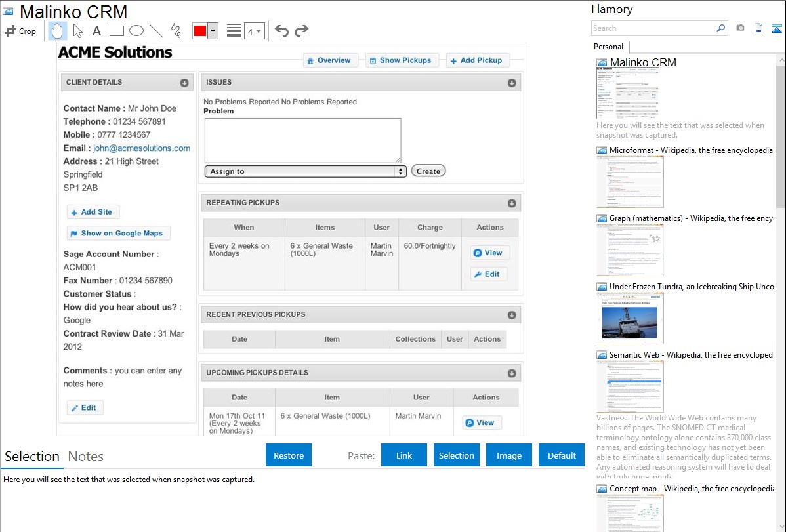Click the Problem text area
Image resolution: width=786 pixels, height=532 pixels.
tap(302, 140)
